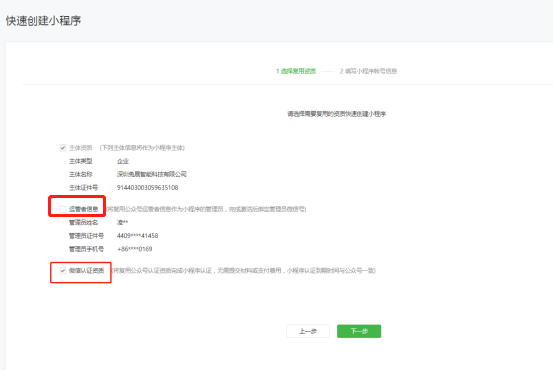The image size is (553, 371).
Task: Click the 深圳 company name text
Action: click(152, 174)
